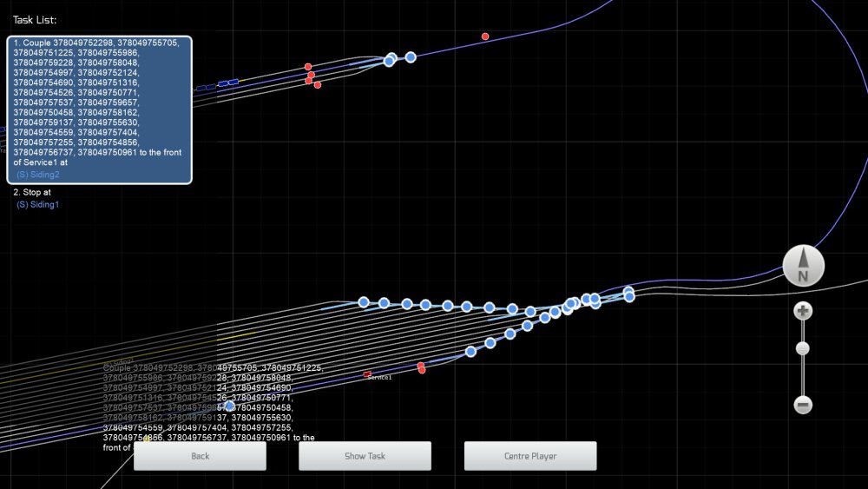Zoom out with the minus button

(803, 405)
